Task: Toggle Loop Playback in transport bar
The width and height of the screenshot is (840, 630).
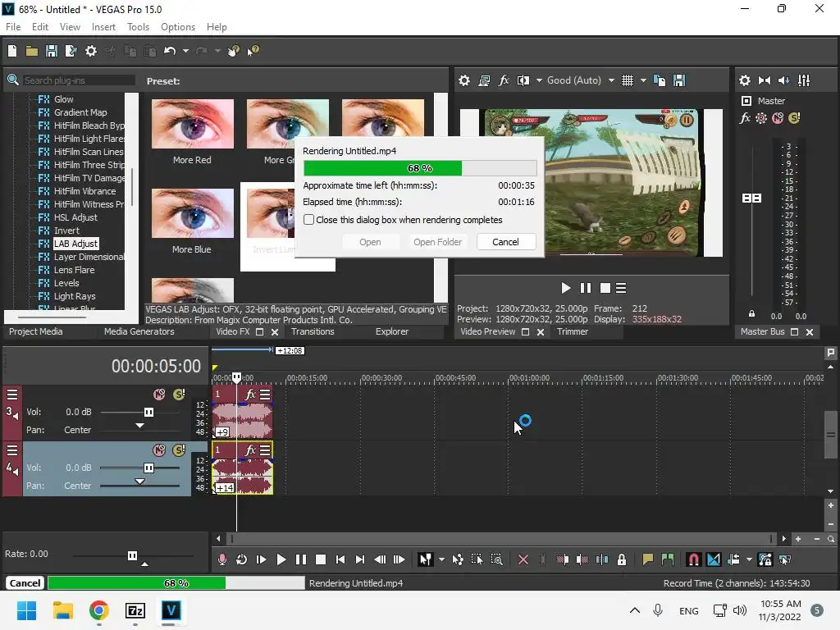Action: point(242,559)
